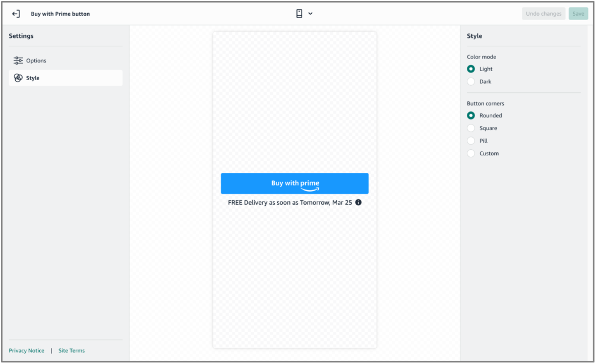Click the info icon next to delivery date
This screenshot has height=364, width=596.
point(358,202)
